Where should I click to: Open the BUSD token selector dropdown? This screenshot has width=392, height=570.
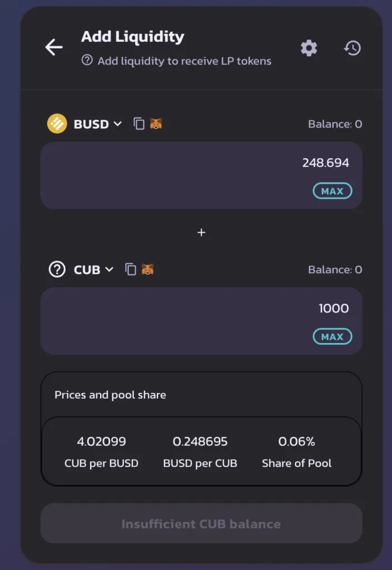pos(98,124)
